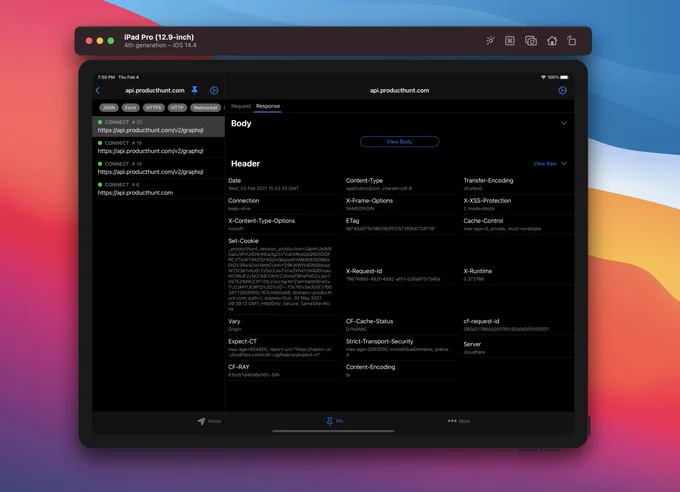Collapse the Body section chevron
680x492 pixels.
coord(564,123)
